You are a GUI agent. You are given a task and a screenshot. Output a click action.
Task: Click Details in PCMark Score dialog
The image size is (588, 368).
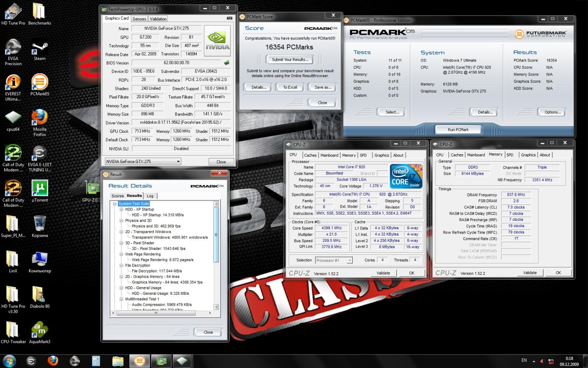259,87
